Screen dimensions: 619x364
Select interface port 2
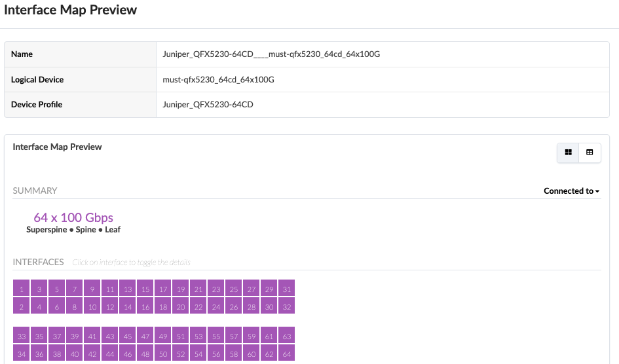(22, 306)
